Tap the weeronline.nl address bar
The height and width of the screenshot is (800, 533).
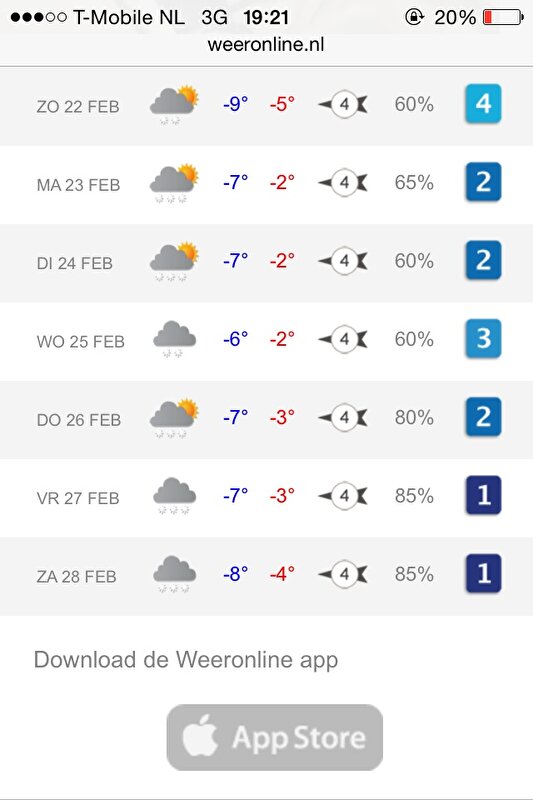[x=266, y=45]
